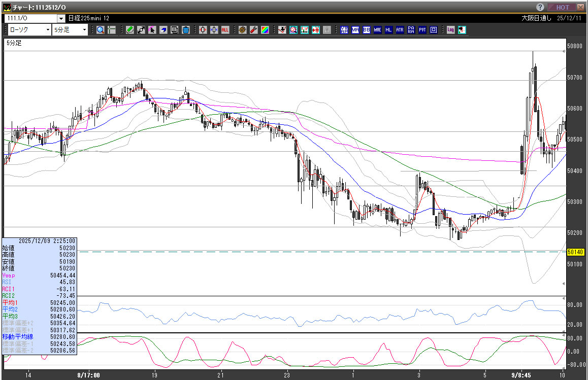This screenshot has width=588, height=380.
Task: Click the eraser tool icon
Action: [164, 30]
